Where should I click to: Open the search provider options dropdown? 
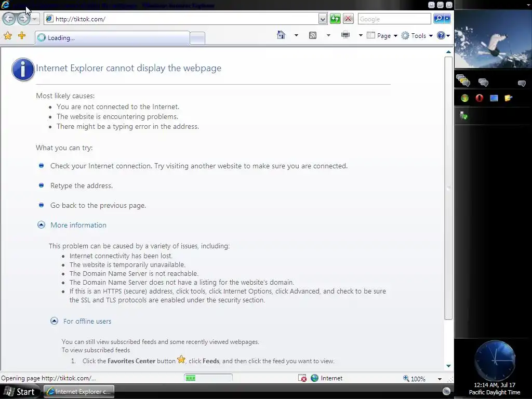(447, 19)
